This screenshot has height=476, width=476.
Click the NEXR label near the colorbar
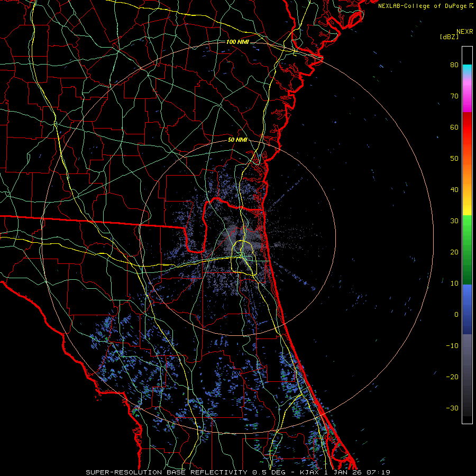click(x=465, y=32)
